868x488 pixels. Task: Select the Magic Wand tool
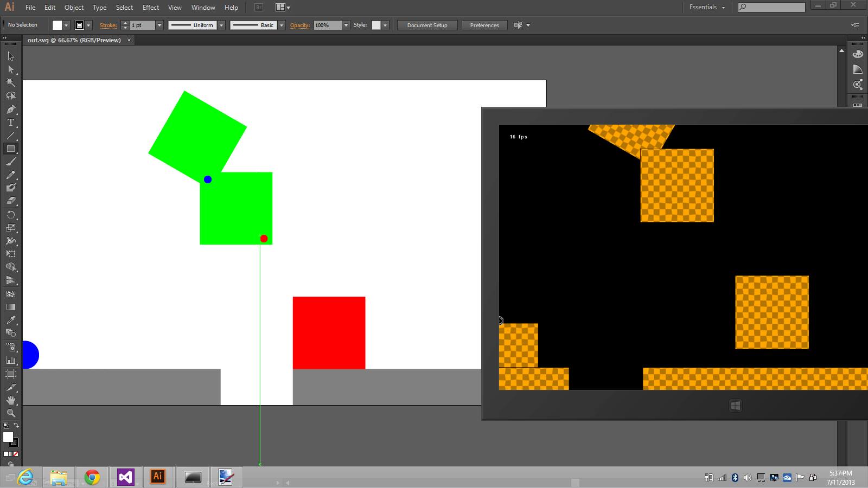pyautogui.click(x=10, y=82)
